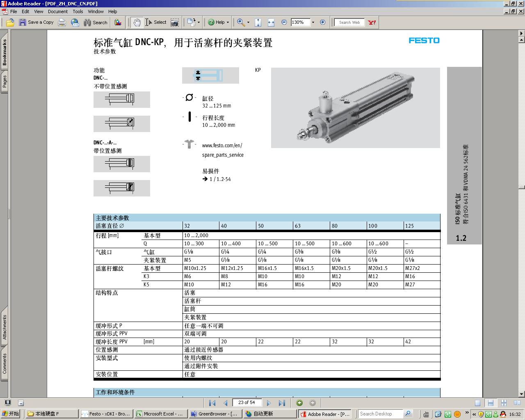Click the vertical scrollbar up arrow
The width and height of the screenshot is (525, 420).
coord(522,40)
